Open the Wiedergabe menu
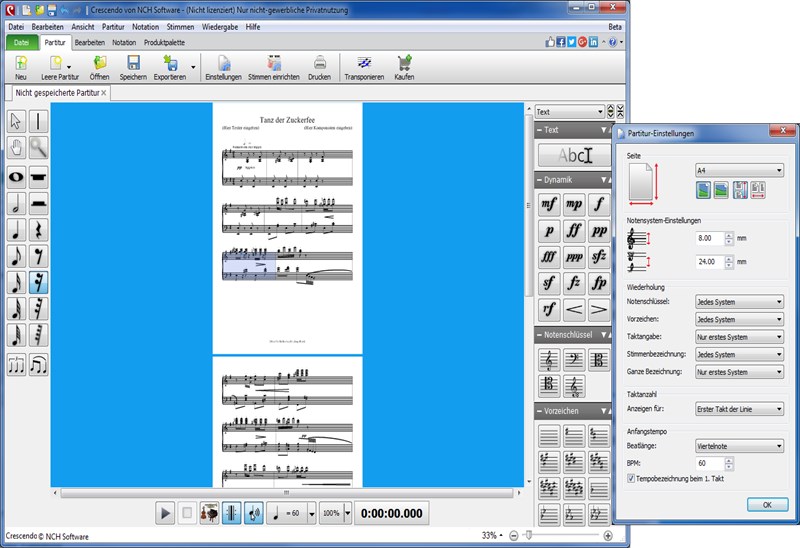 point(220,27)
